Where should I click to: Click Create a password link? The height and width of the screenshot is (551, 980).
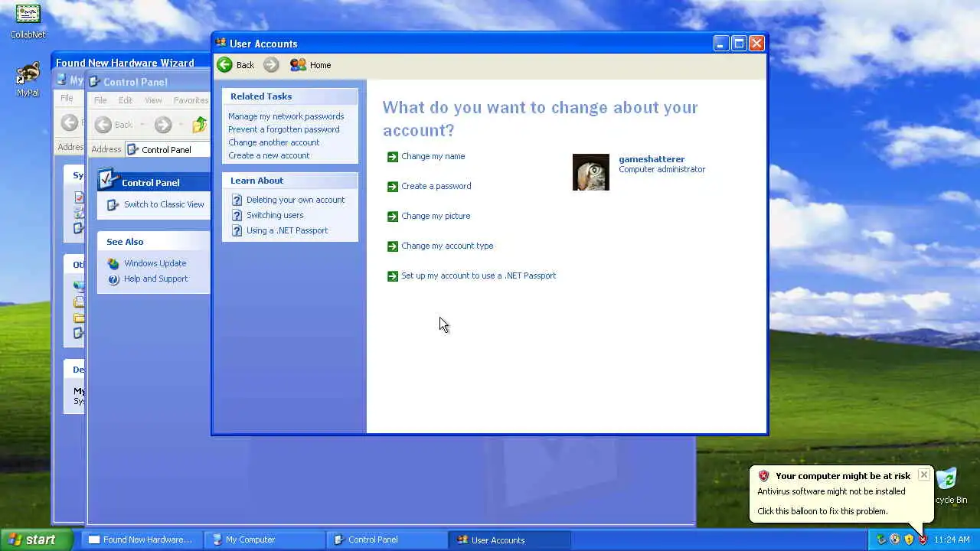tap(436, 186)
